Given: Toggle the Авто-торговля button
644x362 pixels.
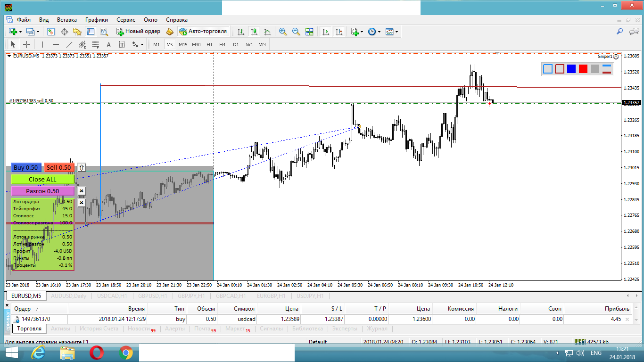Looking at the screenshot, I should click(x=203, y=32).
